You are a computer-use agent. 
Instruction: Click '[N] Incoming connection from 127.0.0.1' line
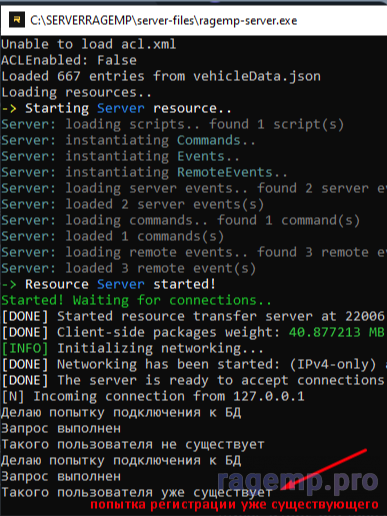click(153, 396)
